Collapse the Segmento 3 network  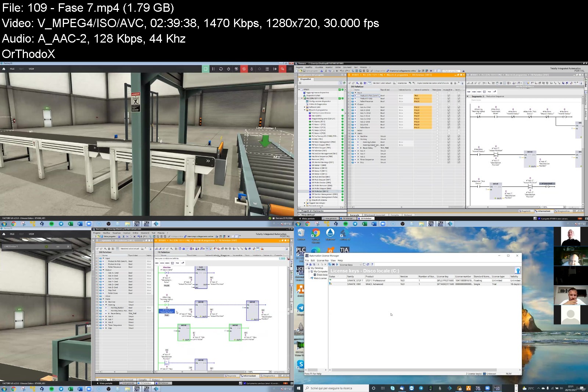pos(468,96)
